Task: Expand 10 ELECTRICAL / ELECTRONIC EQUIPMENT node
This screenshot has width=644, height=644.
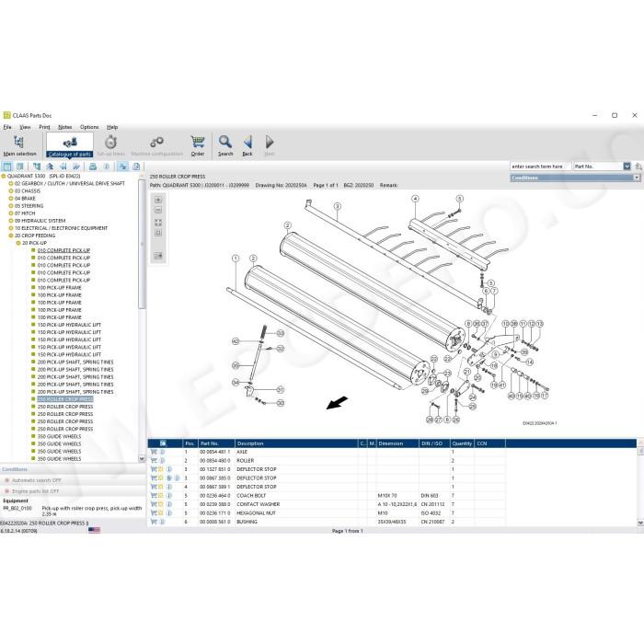Action: pyautogui.click(x=11, y=228)
